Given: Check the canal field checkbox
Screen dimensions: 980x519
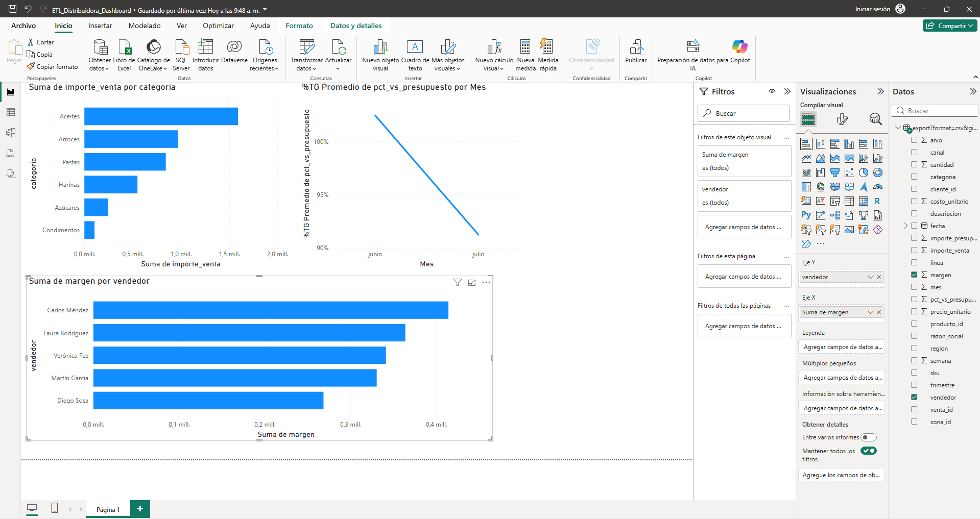Looking at the screenshot, I should 914,152.
